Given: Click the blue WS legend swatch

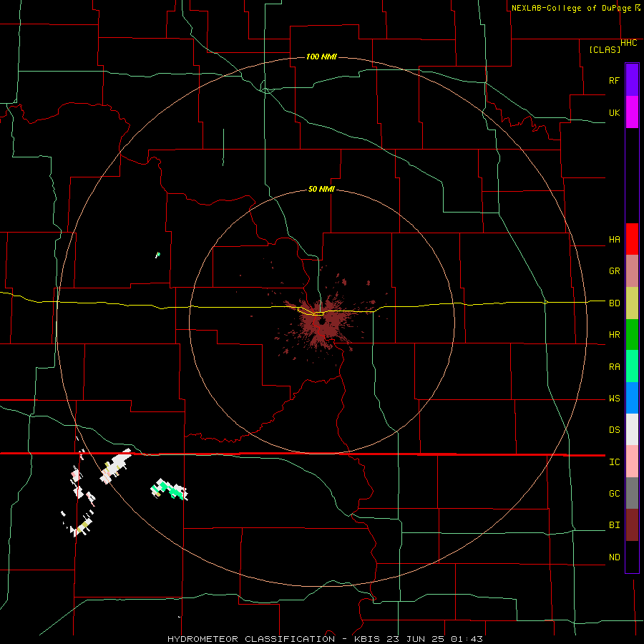Looking at the screenshot, I should point(632,398).
